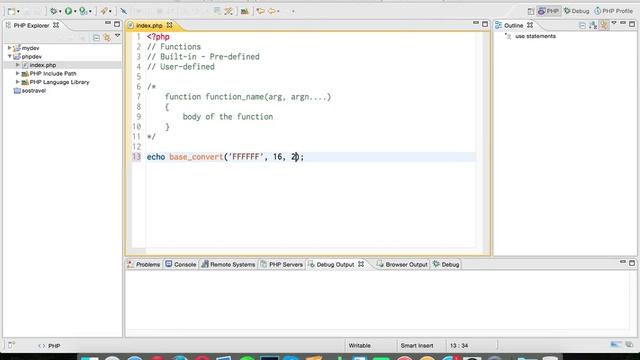The height and width of the screenshot is (360, 640).
Task: Open the PHP Servers tab
Action: pyautogui.click(x=282, y=264)
